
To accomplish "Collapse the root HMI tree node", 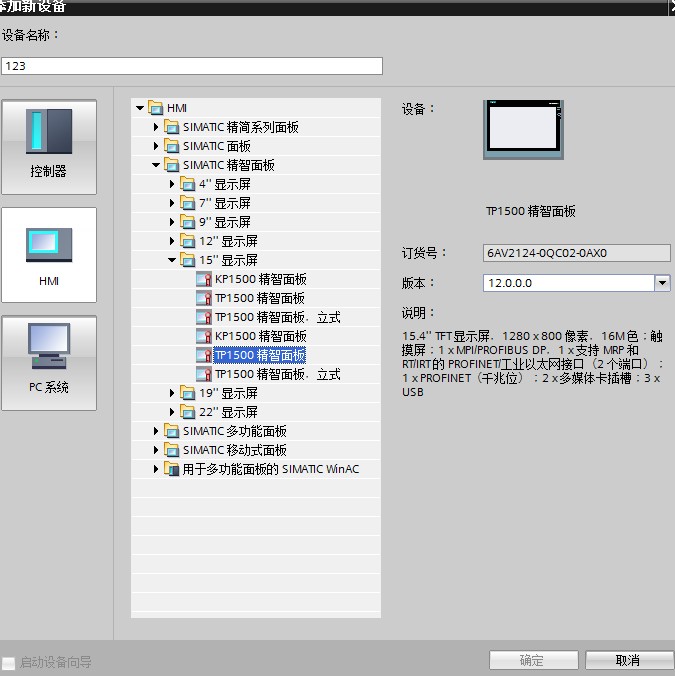I will pyautogui.click(x=140, y=108).
